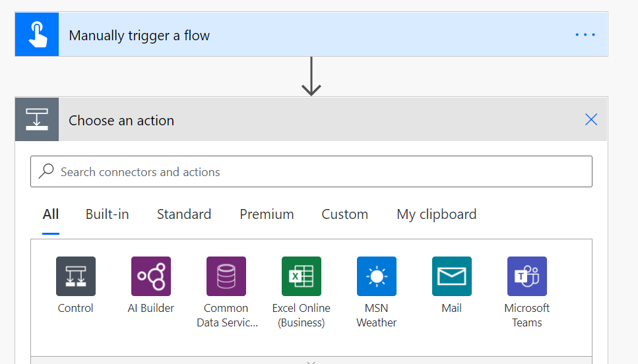Open the My clipboard tab
The height and width of the screenshot is (364, 638).
point(437,214)
